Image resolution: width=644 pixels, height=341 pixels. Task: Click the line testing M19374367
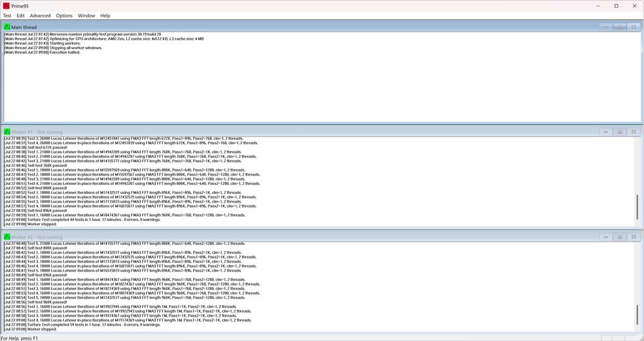120,315
